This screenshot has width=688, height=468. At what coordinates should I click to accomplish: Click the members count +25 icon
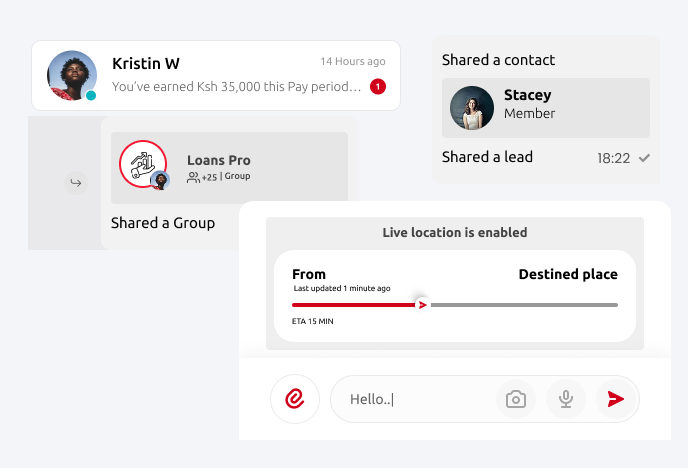(x=194, y=177)
